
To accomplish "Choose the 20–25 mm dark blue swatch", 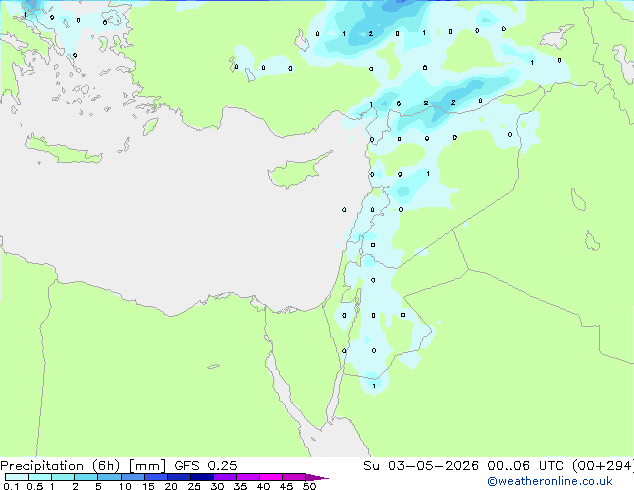I will click(x=178, y=477).
